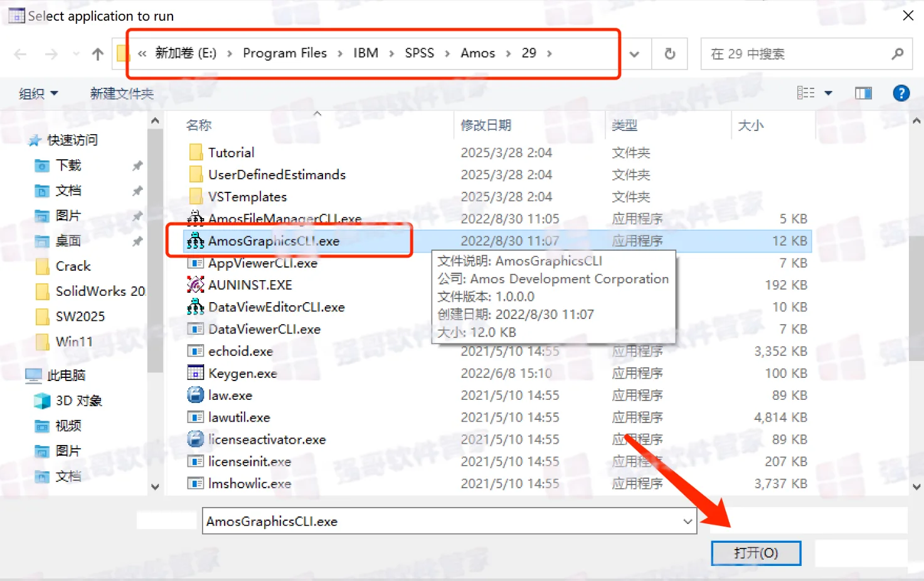
Task: Select the Keygen.exe file icon
Action: coord(195,373)
